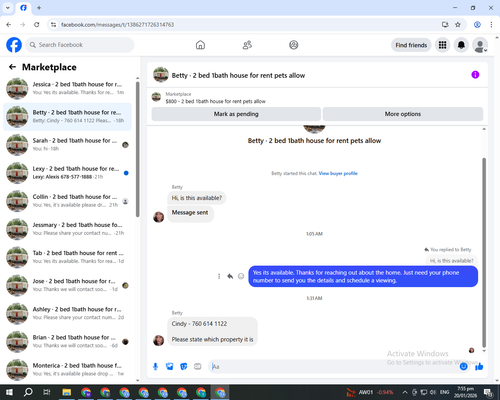Open the account profile avatar menu
This screenshot has width=500, height=400.
point(480,45)
